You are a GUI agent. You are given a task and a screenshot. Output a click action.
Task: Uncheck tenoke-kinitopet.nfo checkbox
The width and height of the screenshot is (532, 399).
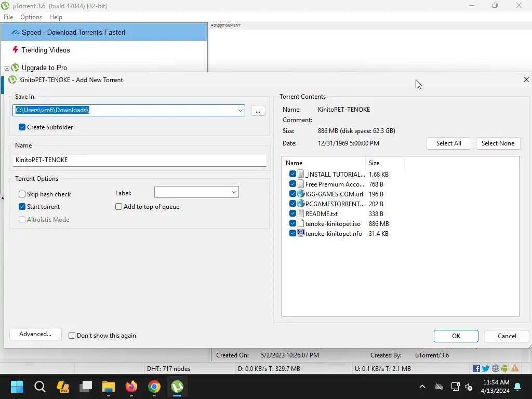click(292, 233)
